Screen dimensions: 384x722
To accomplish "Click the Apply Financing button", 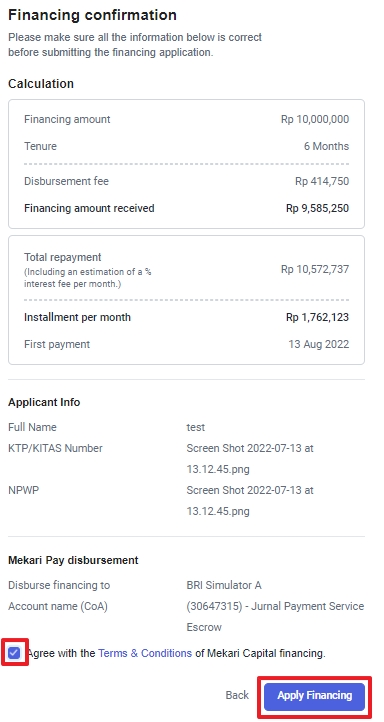I will [x=314, y=695].
